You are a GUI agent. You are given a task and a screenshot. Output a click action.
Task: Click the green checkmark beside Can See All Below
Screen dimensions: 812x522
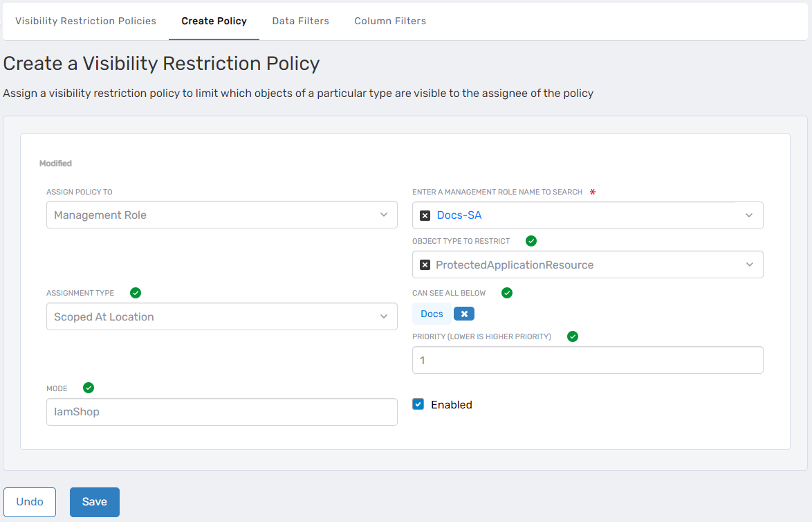pos(507,293)
